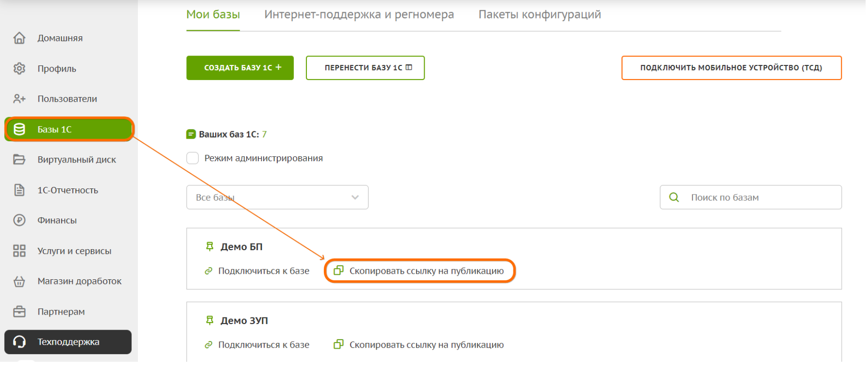Click the Финансы ruble icon

click(x=19, y=220)
